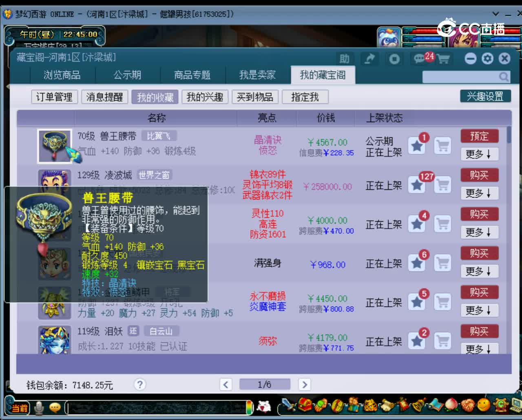
Task: Add 119级 泪妖 to cart
Action: point(442,341)
